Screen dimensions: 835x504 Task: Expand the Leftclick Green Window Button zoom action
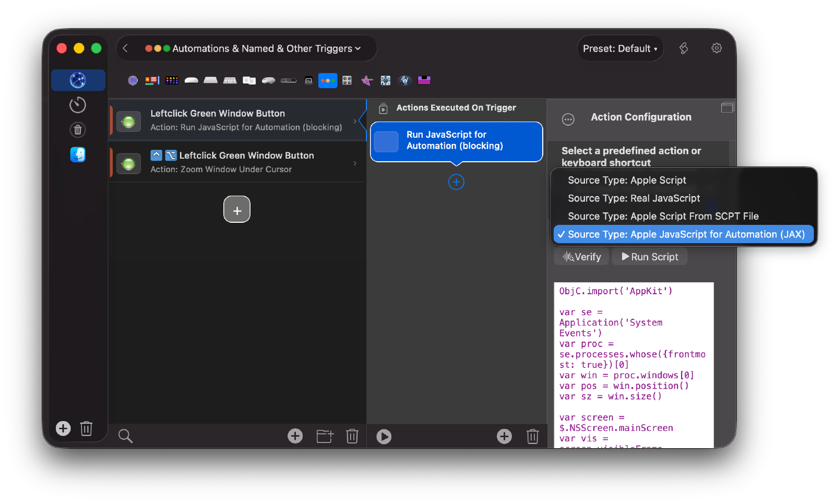point(355,162)
